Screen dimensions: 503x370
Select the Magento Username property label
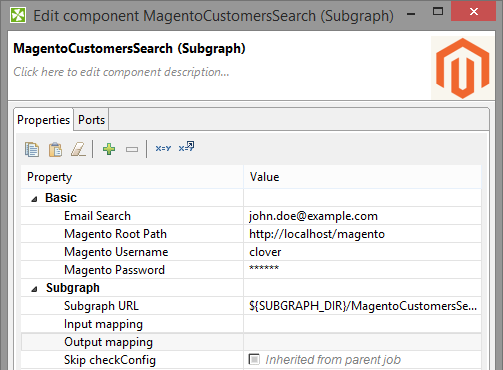[x=116, y=252]
